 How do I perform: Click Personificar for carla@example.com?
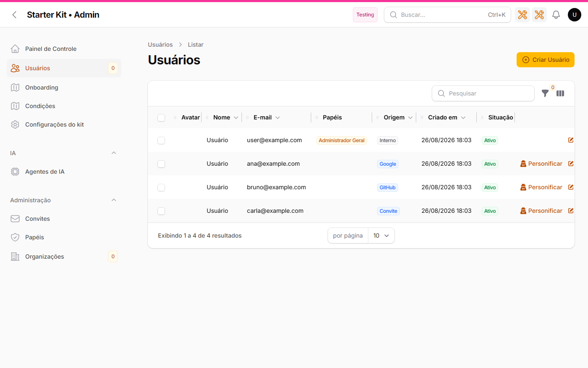pyautogui.click(x=541, y=211)
